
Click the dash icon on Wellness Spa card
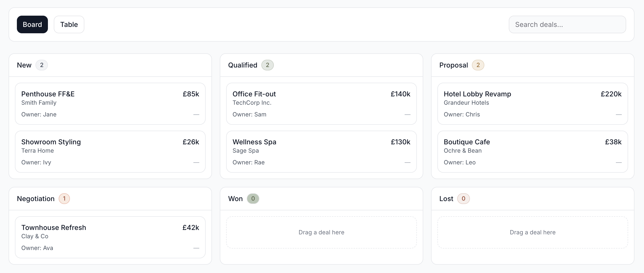tap(408, 162)
